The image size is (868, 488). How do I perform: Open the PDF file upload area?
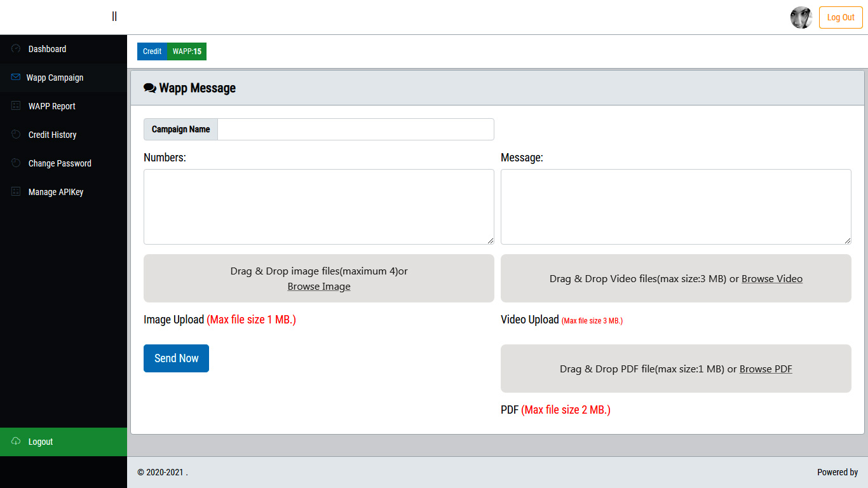pyautogui.click(x=676, y=369)
